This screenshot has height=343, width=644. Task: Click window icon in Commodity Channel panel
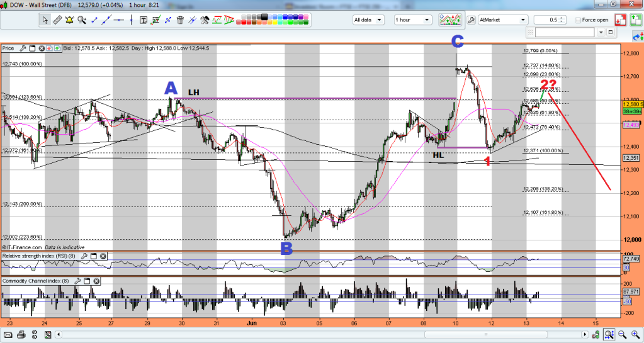[87, 281]
